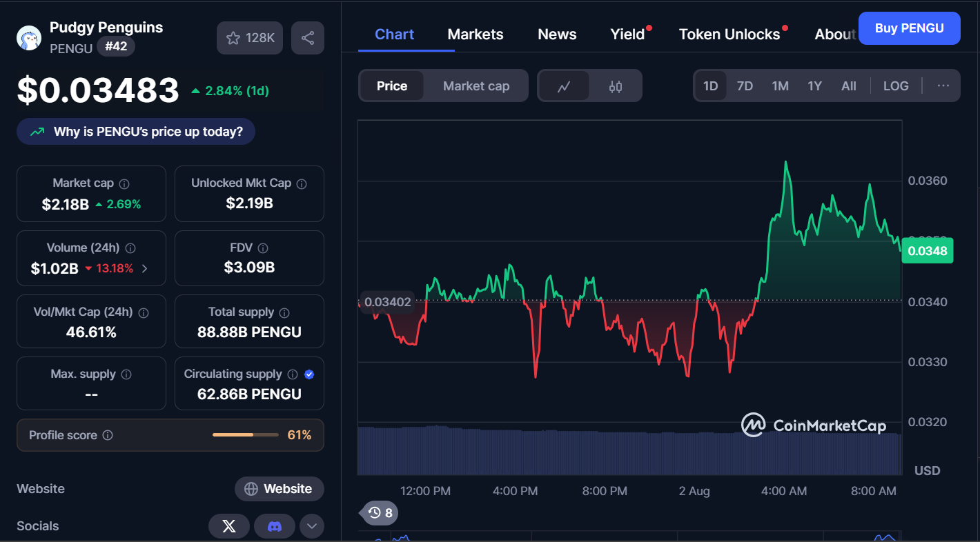Viewport: 980px width, 542px height.
Task: Open the share icon button
Action: pyautogui.click(x=308, y=38)
